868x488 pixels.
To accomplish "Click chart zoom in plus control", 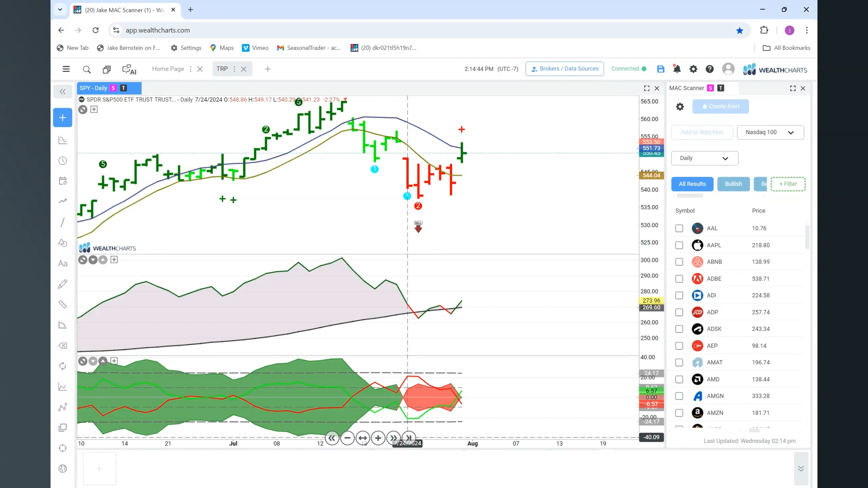I will (378, 438).
